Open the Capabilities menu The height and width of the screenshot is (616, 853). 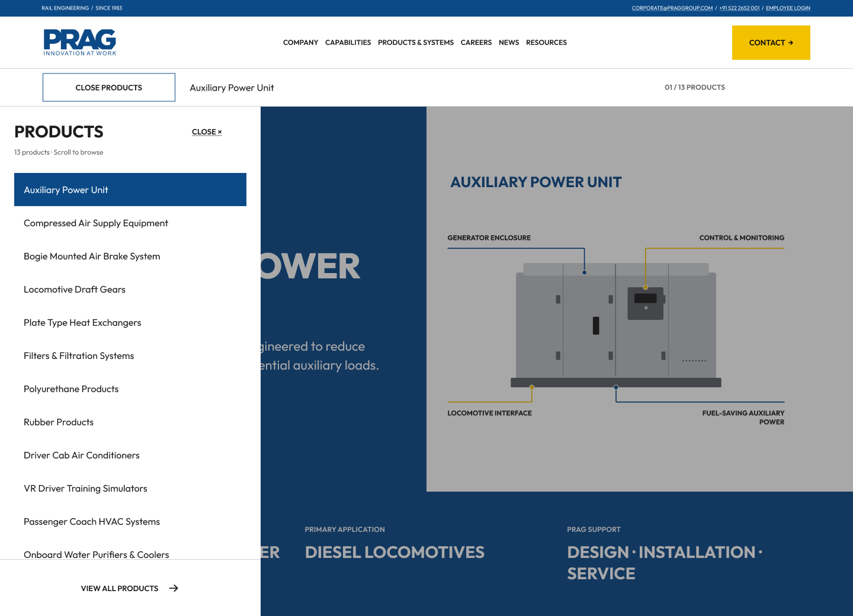tap(348, 43)
